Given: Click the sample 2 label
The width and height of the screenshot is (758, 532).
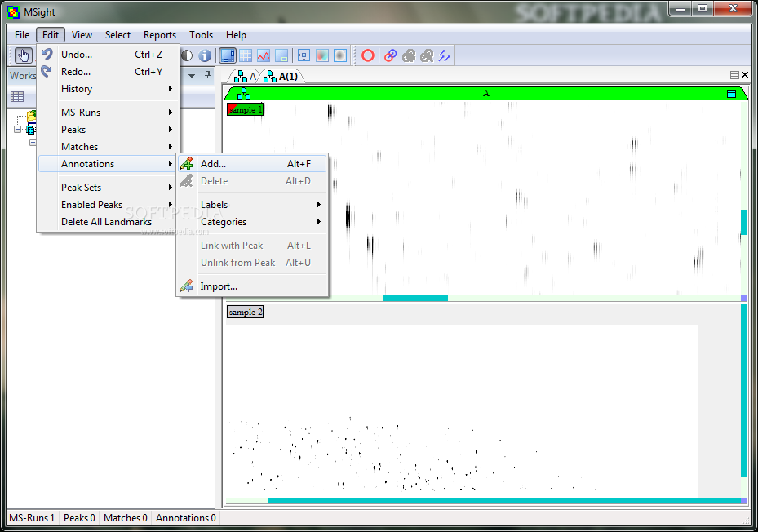Looking at the screenshot, I should 245,312.
